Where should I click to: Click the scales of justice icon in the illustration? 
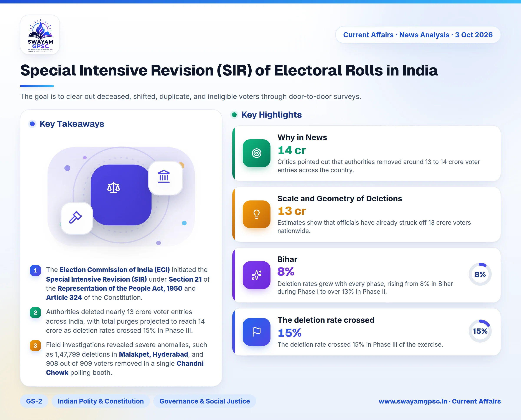[114, 187]
